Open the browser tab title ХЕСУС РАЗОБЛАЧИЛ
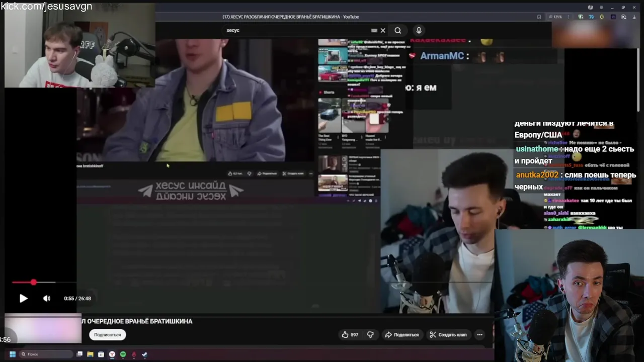The image size is (644, 362). [x=290, y=17]
